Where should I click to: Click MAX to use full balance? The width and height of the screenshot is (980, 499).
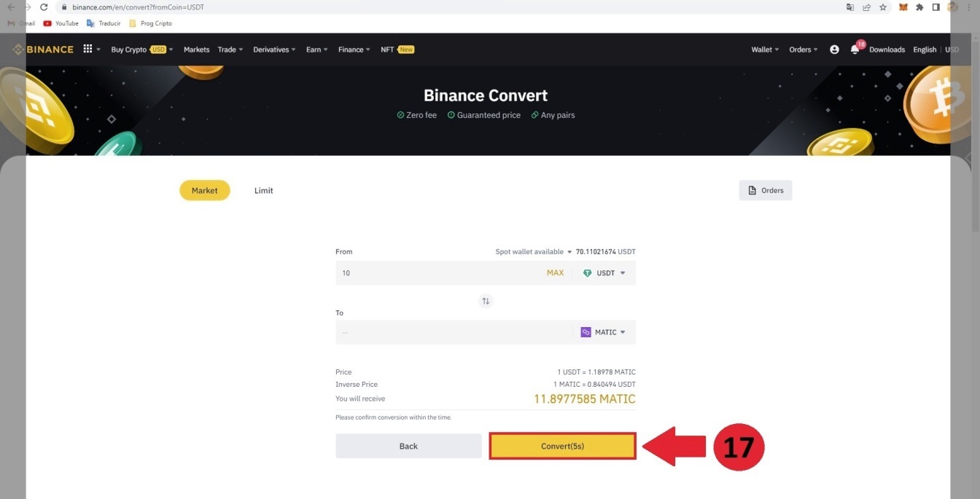pos(555,273)
